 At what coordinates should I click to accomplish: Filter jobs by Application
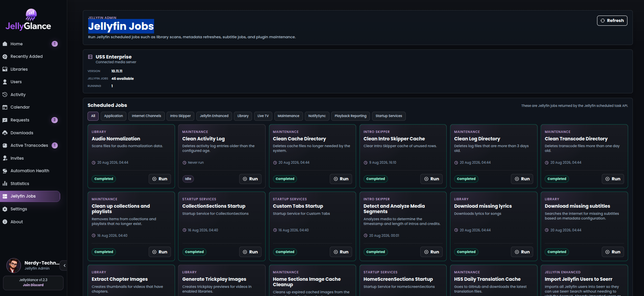tap(114, 116)
